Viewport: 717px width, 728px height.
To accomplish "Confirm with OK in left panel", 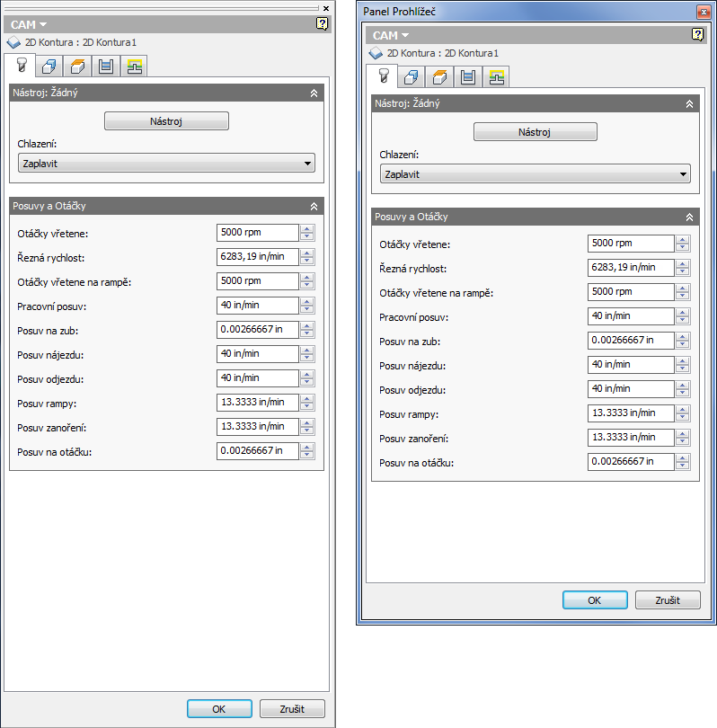I will (219, 709).
